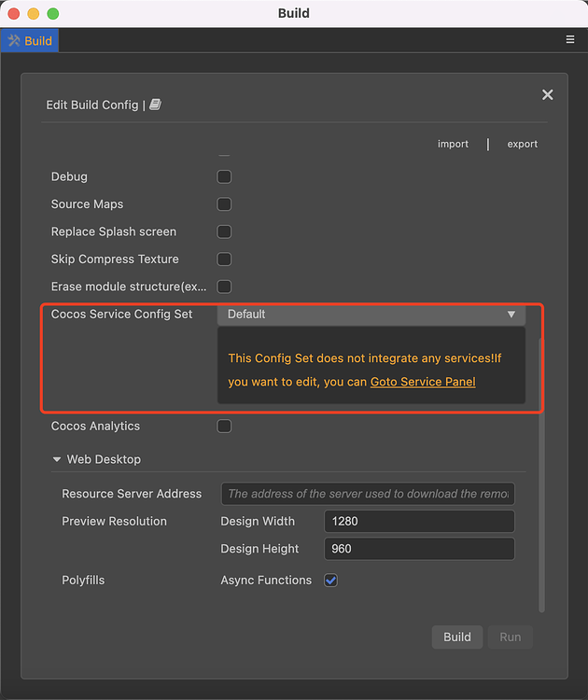Check the Skip Compress Texture box

(224, 259)
